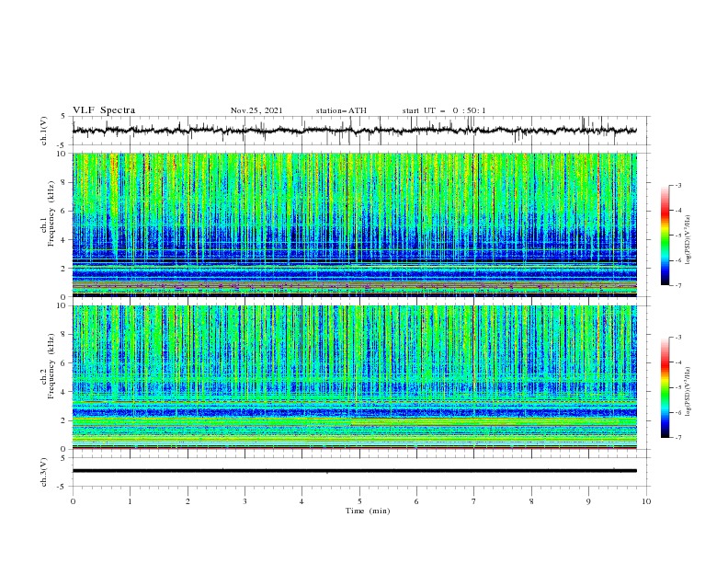The image size is (728, 563).
Task: Click the "start UT = 0 : 50: 1" text
Action: point(444,110)
